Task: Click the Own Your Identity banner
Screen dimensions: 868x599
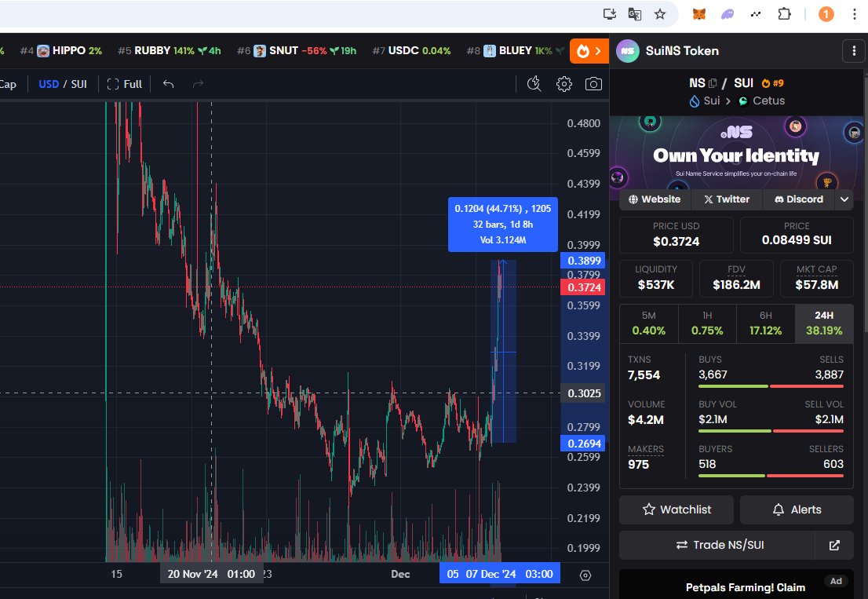Action: (736, 152)
